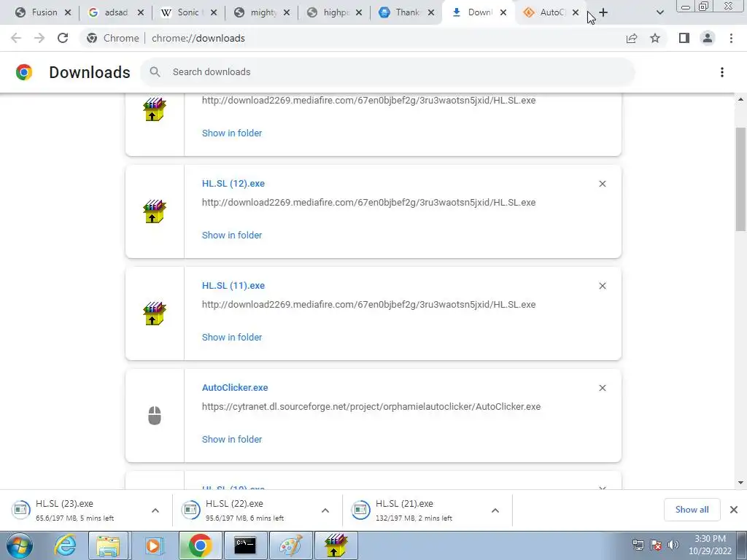
Task: Expand options for HL.SL (21).exe download
Action: (495, 510)
